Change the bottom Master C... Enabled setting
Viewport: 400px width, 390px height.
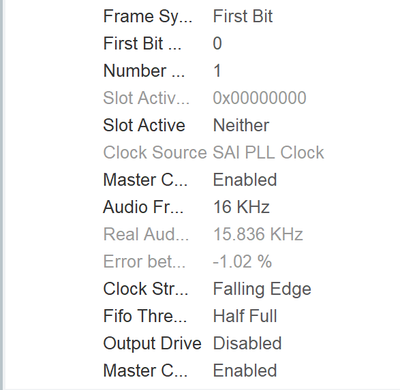[x=245, y=371]
